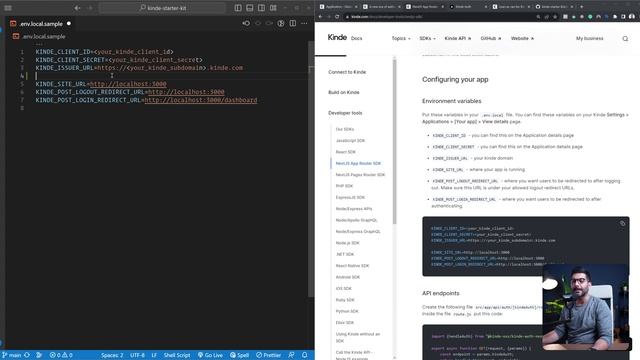Open React SDK docs page

coord(346,152)
